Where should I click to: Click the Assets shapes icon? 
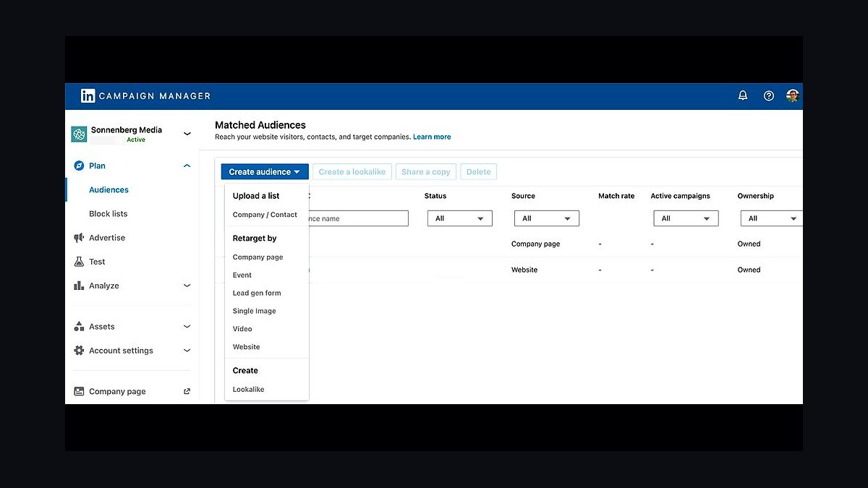[x=79, y=327]
